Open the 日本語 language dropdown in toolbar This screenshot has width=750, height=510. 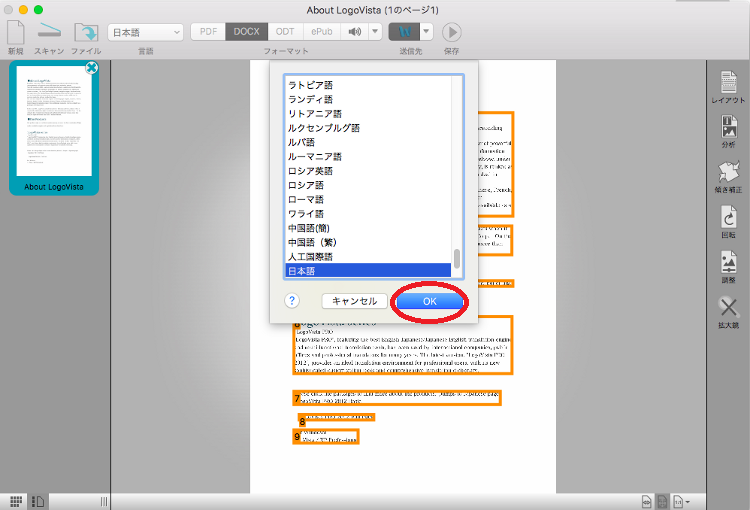coord(145,32)
